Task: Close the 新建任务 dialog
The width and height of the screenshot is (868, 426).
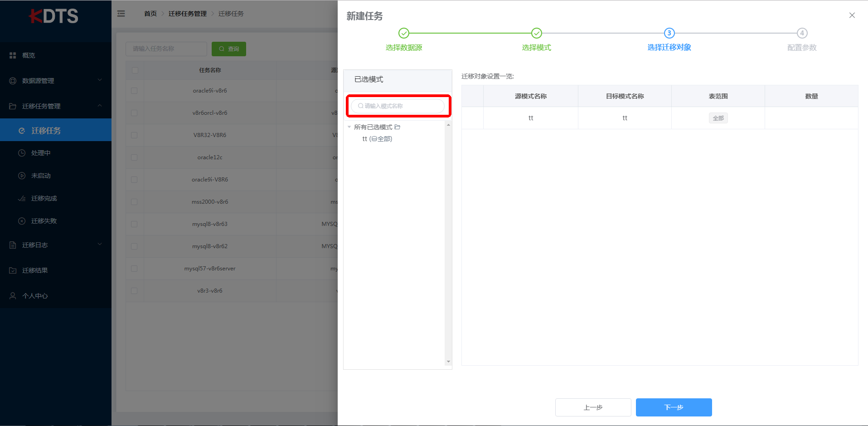Action: pos(852,15)
